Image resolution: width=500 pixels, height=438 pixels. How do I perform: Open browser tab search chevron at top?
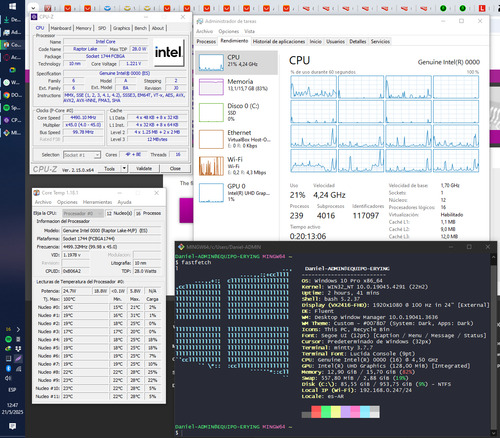[x=33, y=7]
